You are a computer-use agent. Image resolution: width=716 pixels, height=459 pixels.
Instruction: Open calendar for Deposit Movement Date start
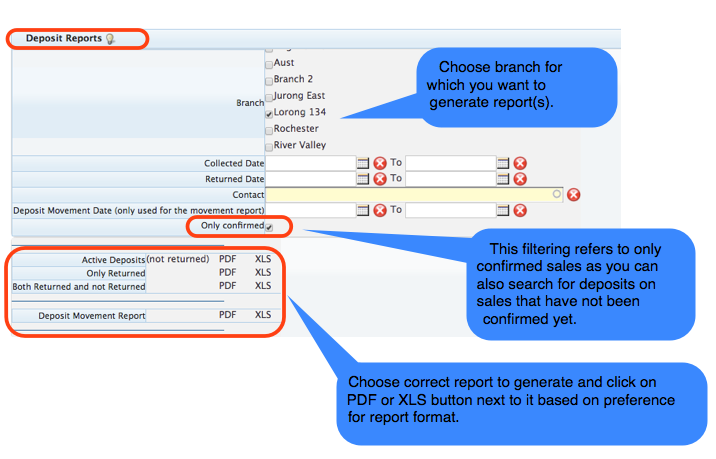363,210
